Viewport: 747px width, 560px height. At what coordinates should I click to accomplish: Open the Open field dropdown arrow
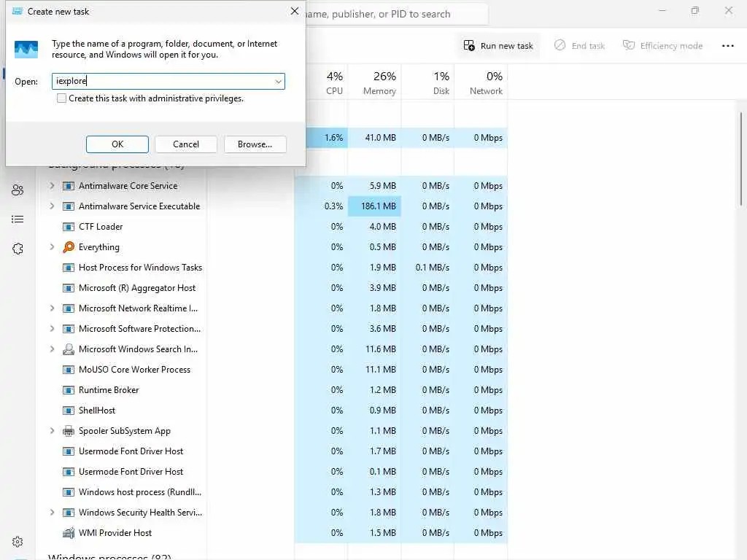coord(278,82)
